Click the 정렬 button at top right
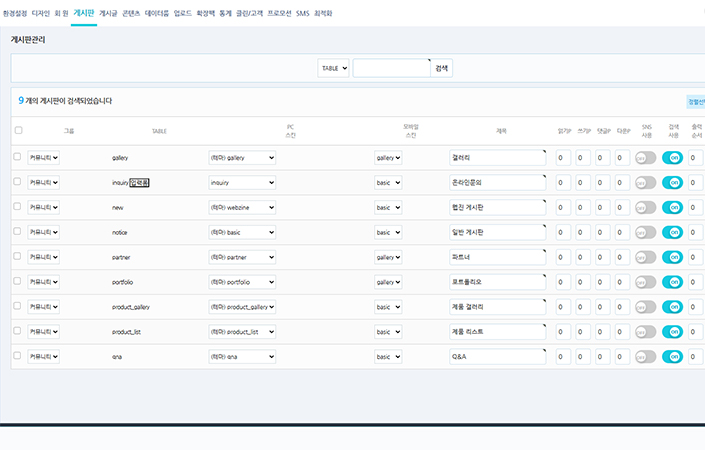The height and width of the screenshot is (450, 705). coord(695,101)
